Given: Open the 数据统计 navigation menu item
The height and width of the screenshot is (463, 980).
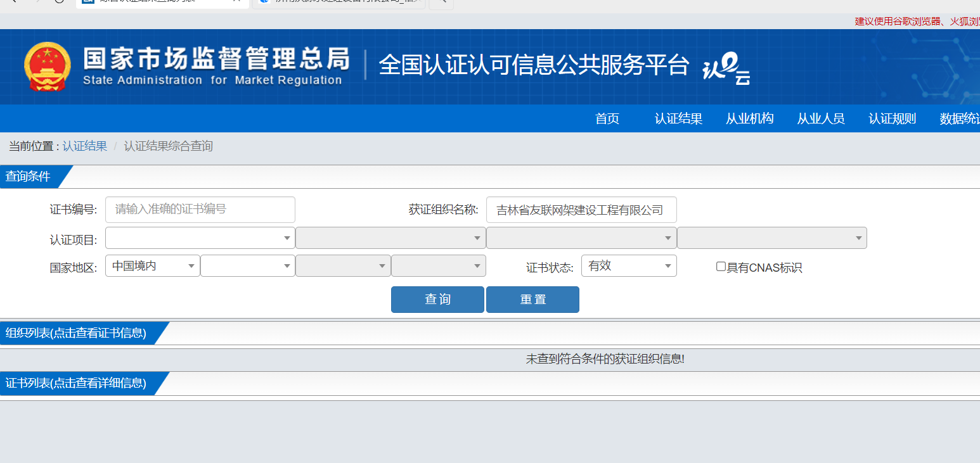Looking at the screenshot, I should pos(960,118).
